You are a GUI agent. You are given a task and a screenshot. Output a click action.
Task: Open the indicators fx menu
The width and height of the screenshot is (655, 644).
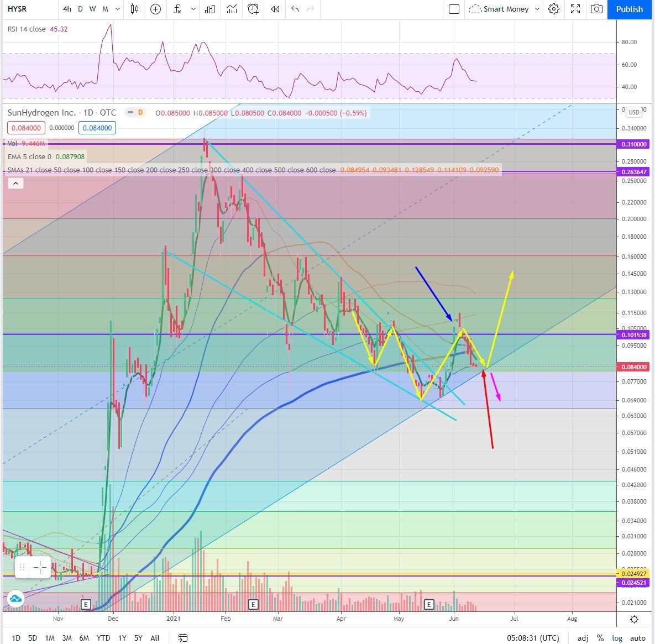177,9
